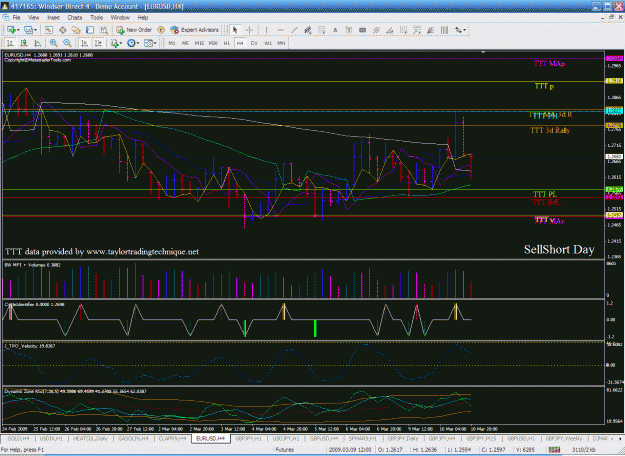Select the chart shift triangle marker

pos(483,52)
